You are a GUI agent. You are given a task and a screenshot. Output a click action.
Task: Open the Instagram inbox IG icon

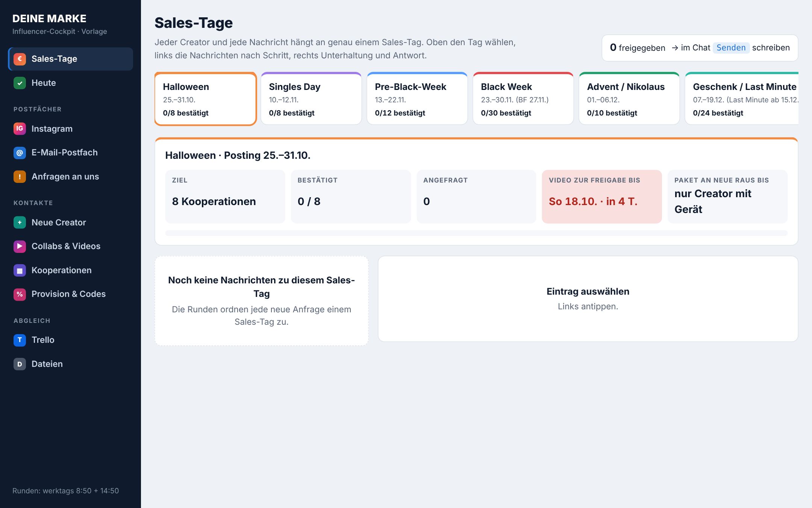tap(20, 129)
